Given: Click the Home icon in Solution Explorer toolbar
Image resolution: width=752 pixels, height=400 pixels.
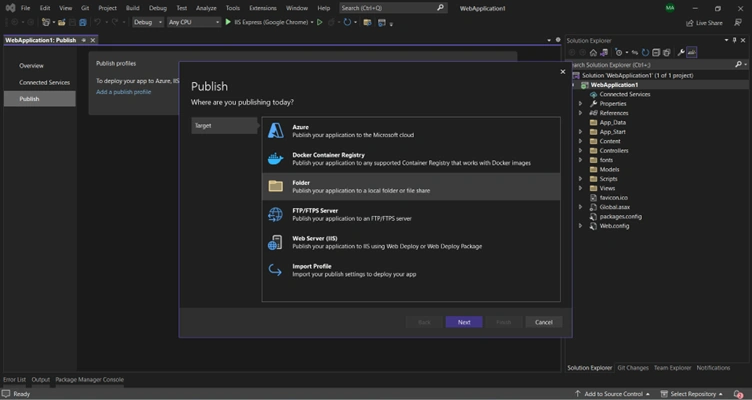Looking at the screenshot, I should 593,52.
